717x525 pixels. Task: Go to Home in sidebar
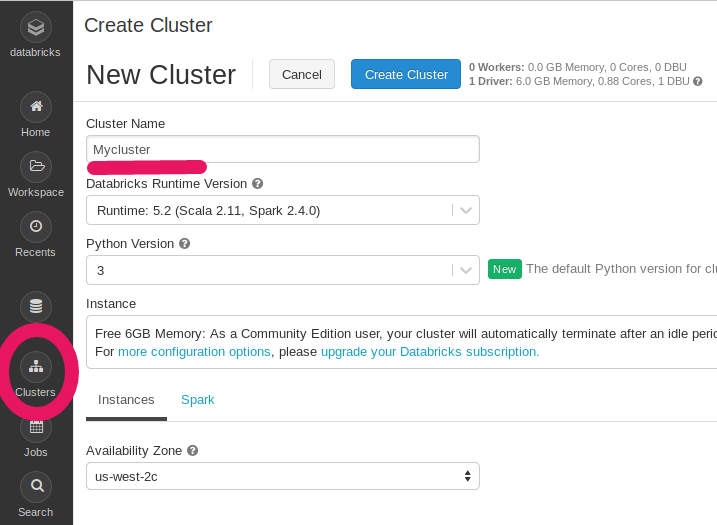pyautogui.click(x=36, y=107)
